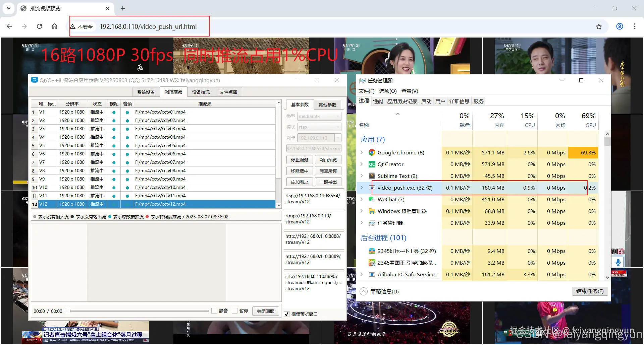Expand the Google Chrome process group
The height and width of the screenshot is (345, 644).
pyautogui.click(x=362, y=152)
